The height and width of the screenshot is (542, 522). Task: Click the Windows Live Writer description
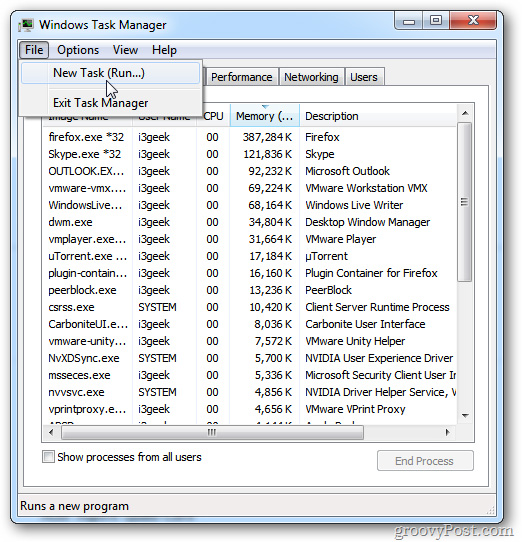[x=354, y=205]
